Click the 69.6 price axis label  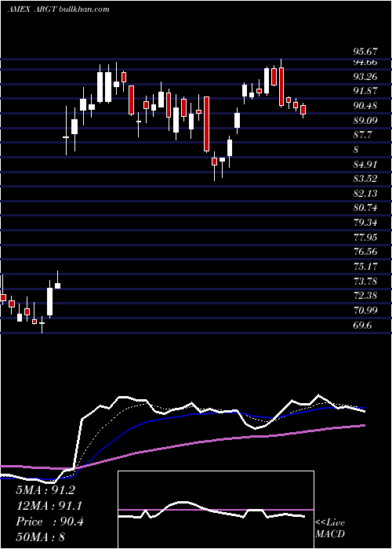(x=362, y=325)
